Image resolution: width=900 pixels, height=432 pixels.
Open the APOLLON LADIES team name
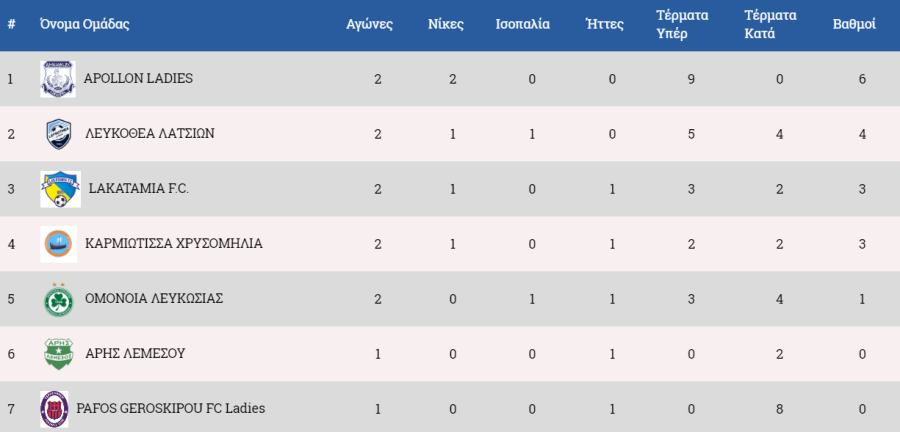click(138, 79)
